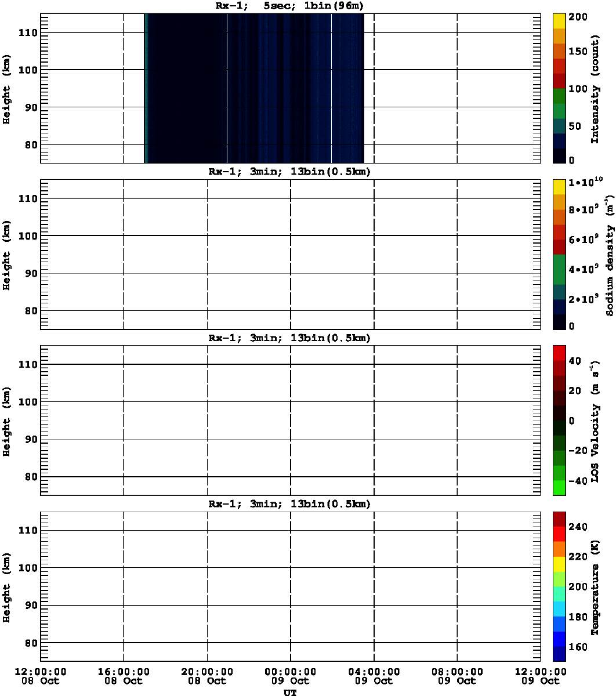Click the '2•10⁹' tick on Sodium density colorbar
616x696 pixels.
click(583, 299)
